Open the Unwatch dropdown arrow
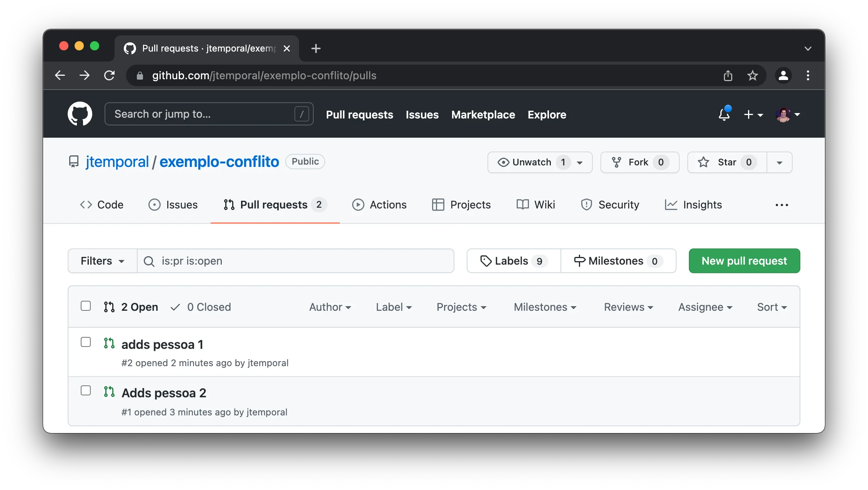Screen dimensions: 868x490 point(580,162)
